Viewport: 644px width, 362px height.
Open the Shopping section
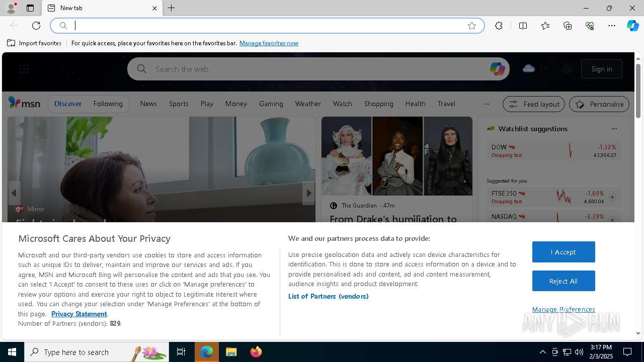tap(379, 104)
